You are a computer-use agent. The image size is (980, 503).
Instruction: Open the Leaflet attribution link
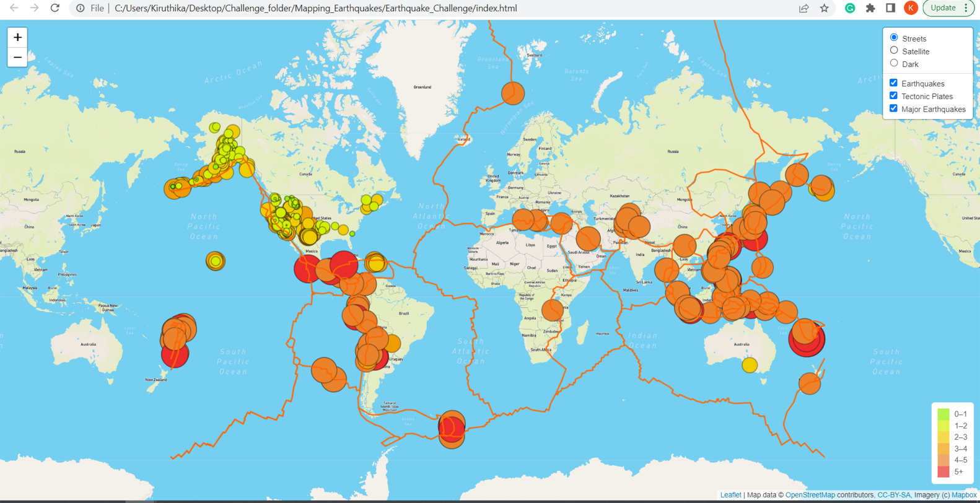pos(730,495)
